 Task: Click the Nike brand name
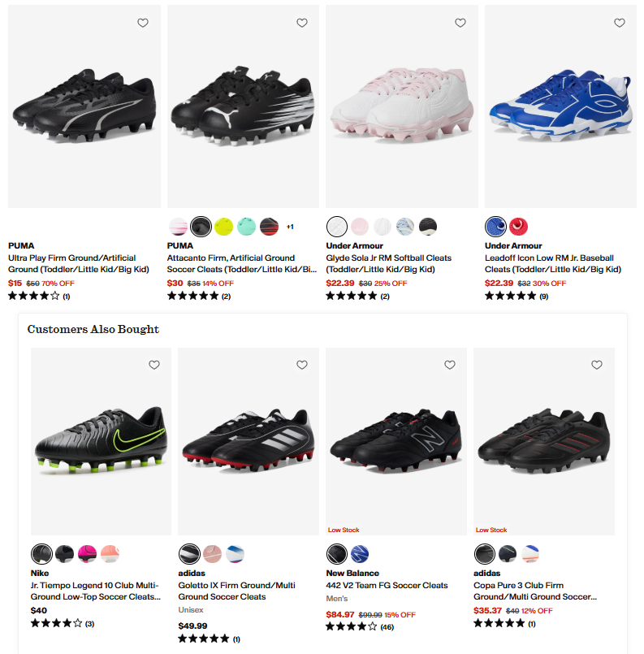(x=39, y=573)
